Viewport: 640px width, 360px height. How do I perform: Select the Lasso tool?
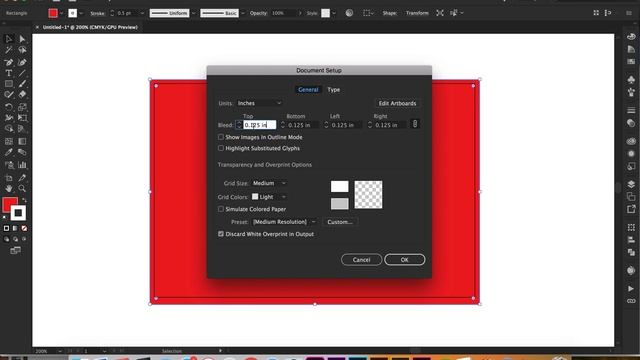tap(22, 50)
